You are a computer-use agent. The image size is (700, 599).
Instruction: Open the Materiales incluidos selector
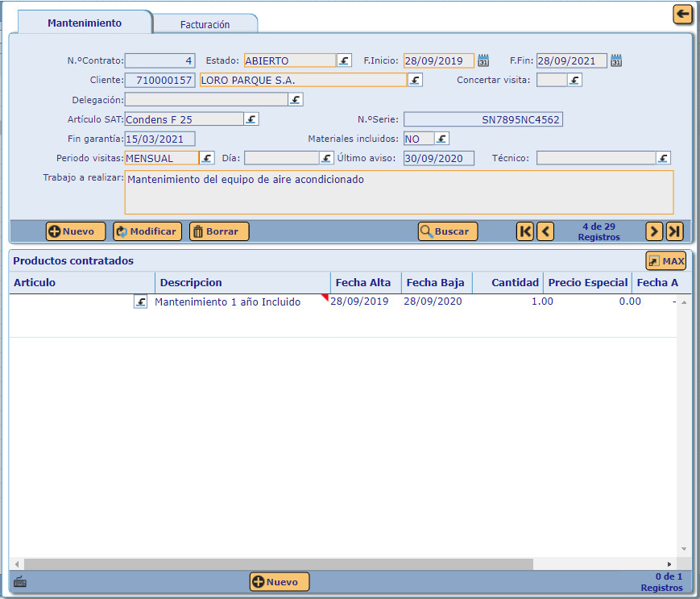tap(441, 139)
